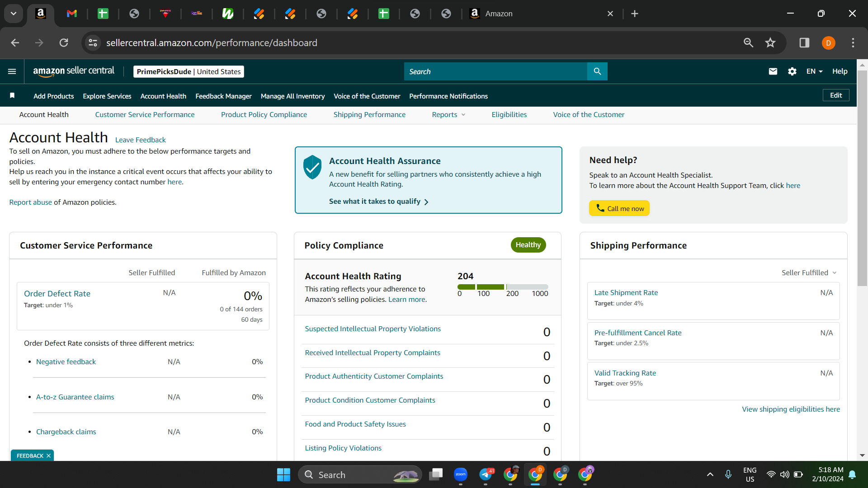The height and width of the screenshot is (488, 868).
Task: Open Manage All Inventory menu item
Action: click(292, 96)
